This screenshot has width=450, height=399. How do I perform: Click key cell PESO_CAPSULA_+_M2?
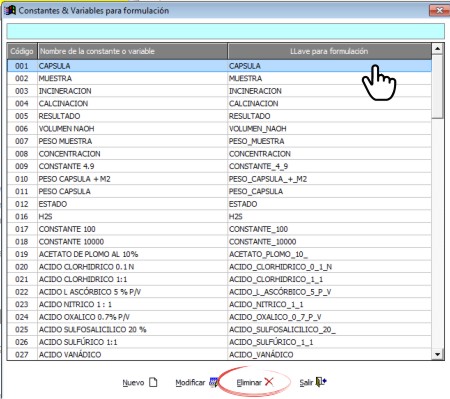pos(329,179)
